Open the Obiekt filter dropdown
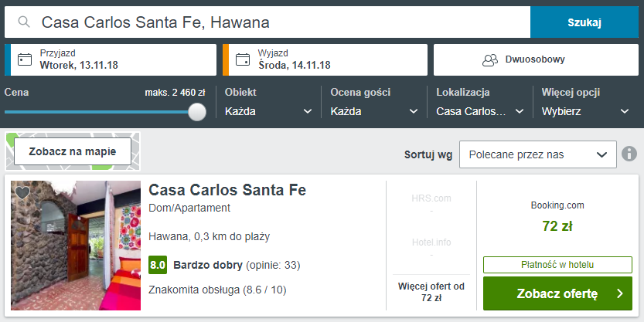 tap(268, 111)
